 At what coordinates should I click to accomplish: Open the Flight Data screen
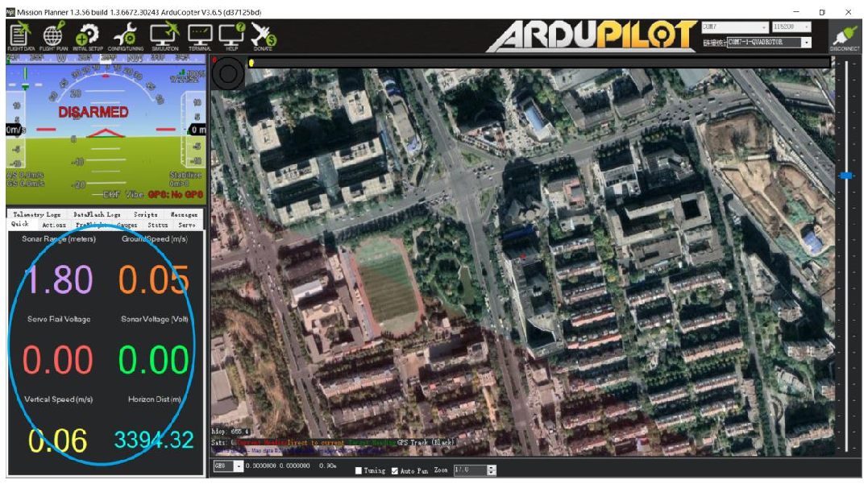pos(20,36)
